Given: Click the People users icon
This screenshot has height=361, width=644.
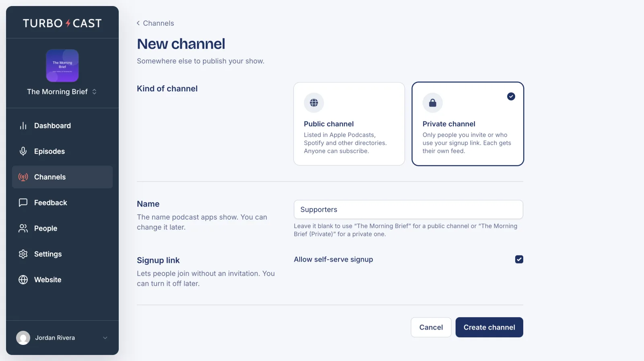Looking at the screenshot, I should pos(23,228).
